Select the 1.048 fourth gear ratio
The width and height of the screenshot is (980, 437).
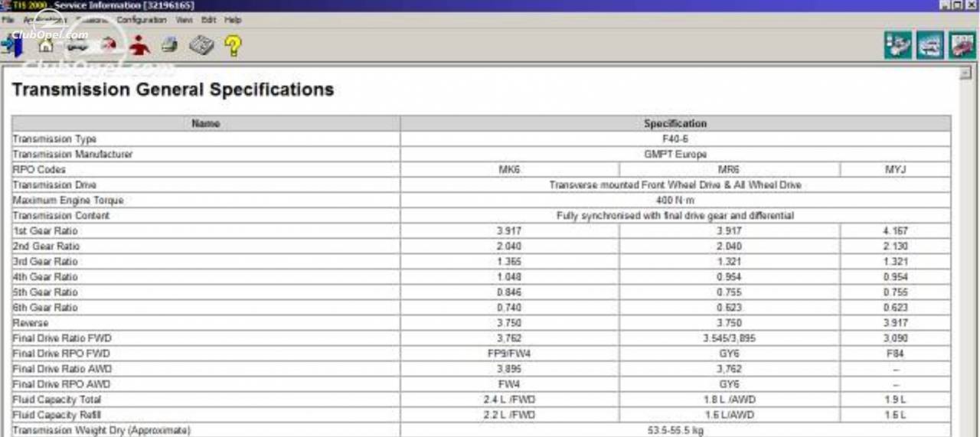coord(510,277)
